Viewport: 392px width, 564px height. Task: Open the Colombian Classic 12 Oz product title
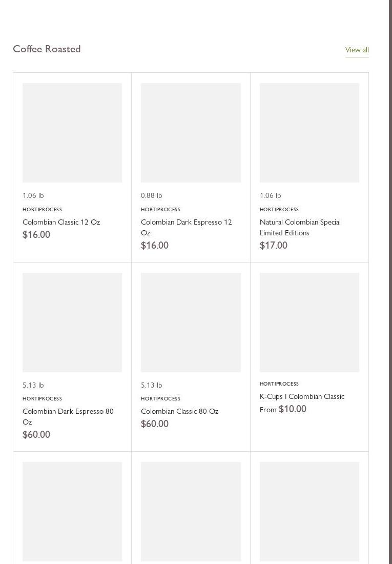61,222
